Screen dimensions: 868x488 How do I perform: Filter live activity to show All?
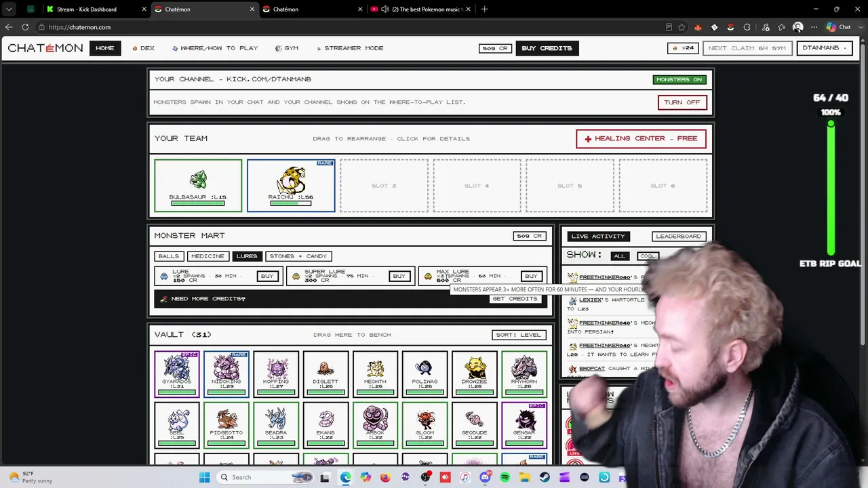(619, 256)
